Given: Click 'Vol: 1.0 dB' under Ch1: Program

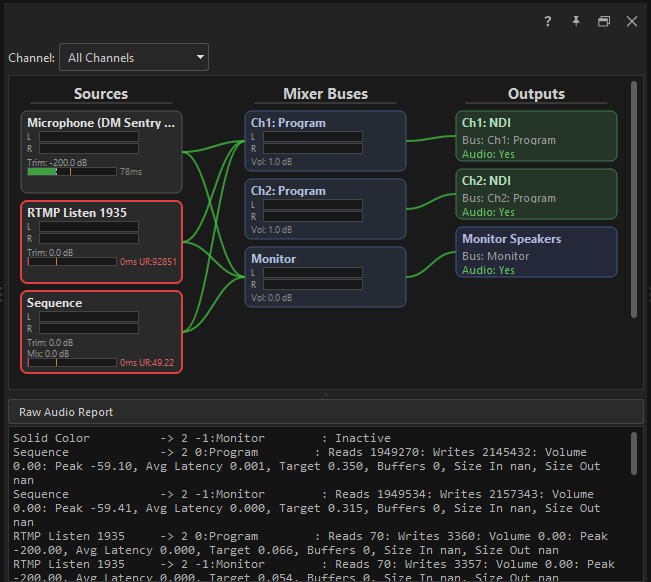Looking at the screenshot, I should 272,161.
